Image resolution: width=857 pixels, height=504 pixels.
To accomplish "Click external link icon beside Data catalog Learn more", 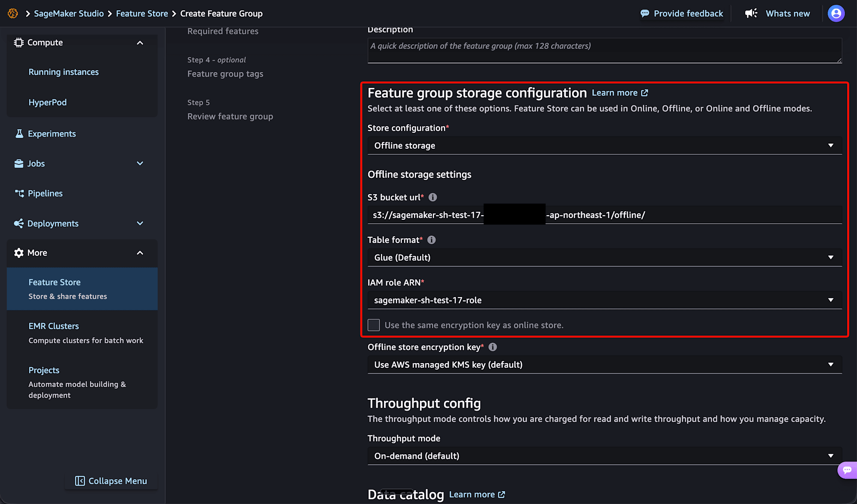I will point(501,495).
